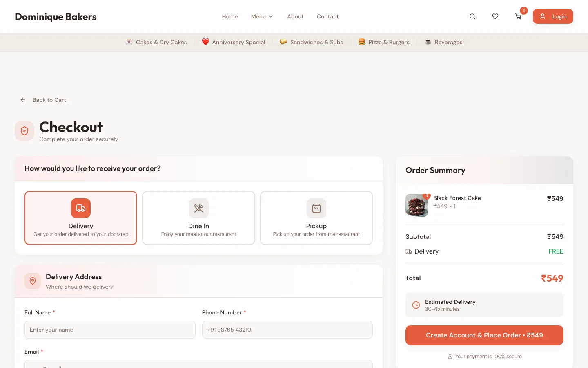Click the burger emoji icon
588x368 pixels.
[362, 42]
